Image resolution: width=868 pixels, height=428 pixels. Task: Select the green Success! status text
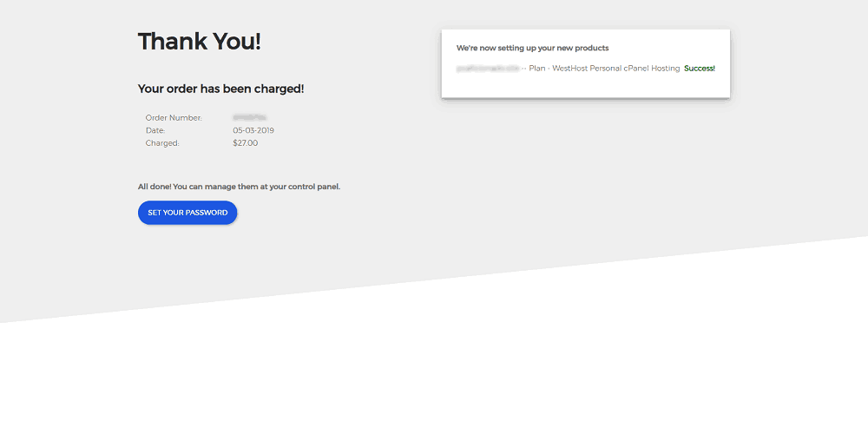tap(700, 69)
